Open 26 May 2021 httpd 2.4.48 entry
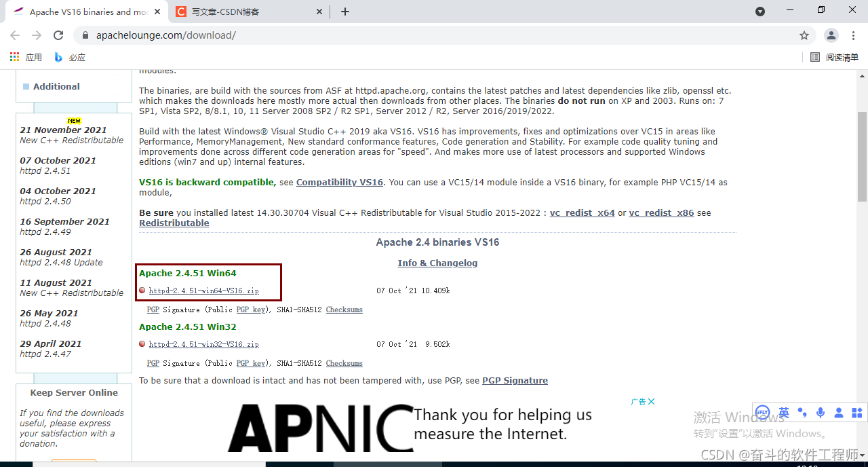This screenshot has width=868, height=467. [x=49, y=318]
